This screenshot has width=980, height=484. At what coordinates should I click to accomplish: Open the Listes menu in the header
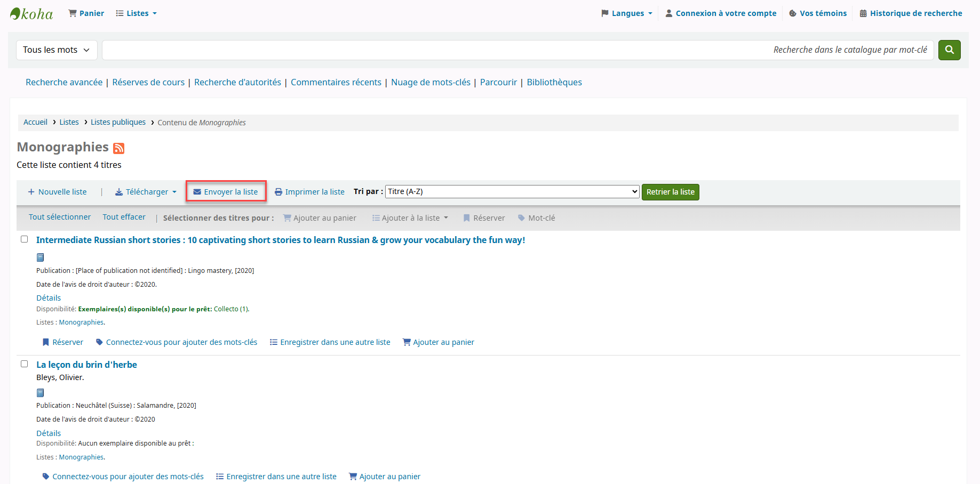click(x=137, y=13)
